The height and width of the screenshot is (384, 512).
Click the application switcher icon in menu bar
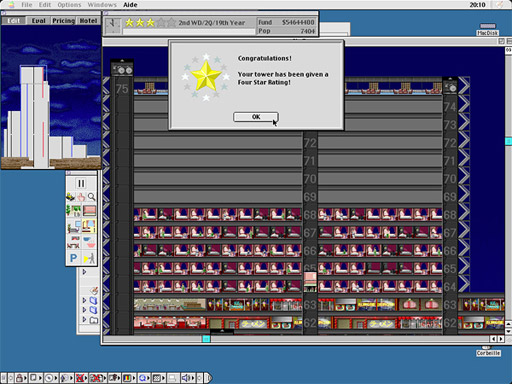click(500, 5)
